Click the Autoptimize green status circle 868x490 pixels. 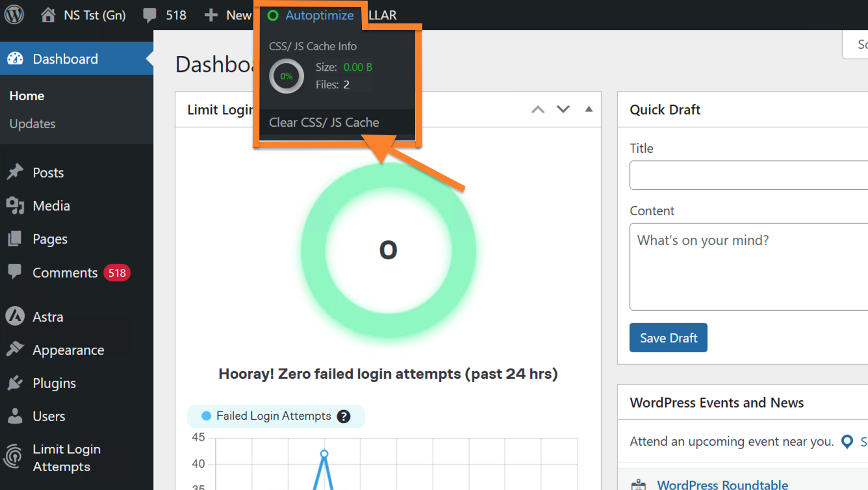[x=273, y=15]
